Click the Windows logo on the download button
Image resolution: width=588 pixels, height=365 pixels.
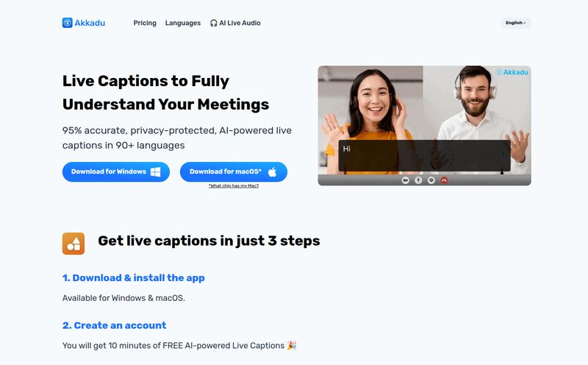(156, 172)
